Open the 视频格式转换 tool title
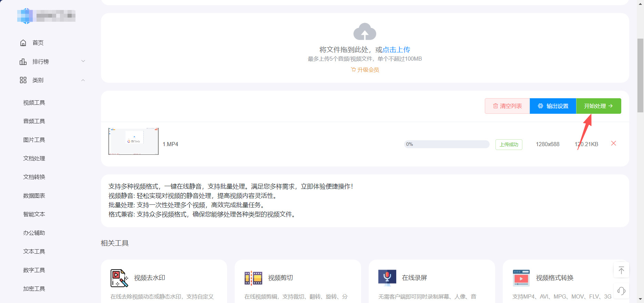The width and height of the screenshot is (644, 303). coord(555,278)
